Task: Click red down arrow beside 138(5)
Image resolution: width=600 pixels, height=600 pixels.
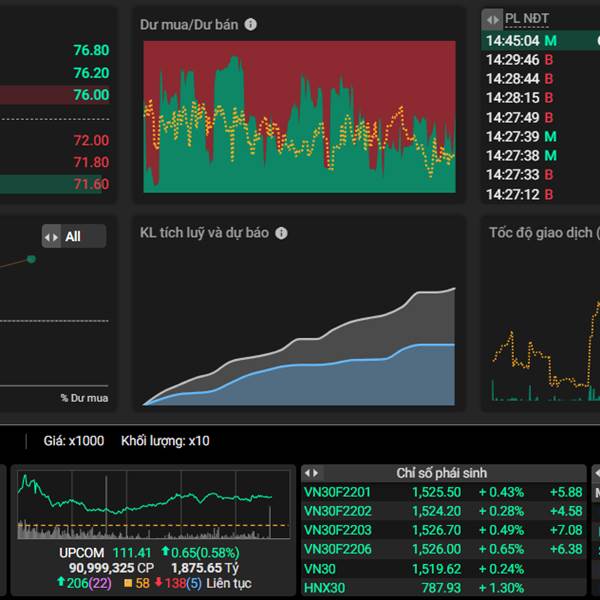Action: 158,582
